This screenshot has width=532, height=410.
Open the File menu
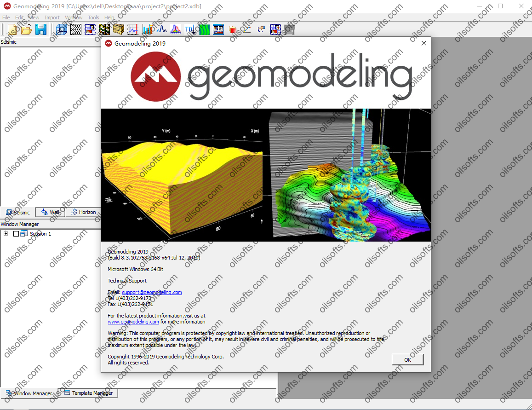coord(6,17)
